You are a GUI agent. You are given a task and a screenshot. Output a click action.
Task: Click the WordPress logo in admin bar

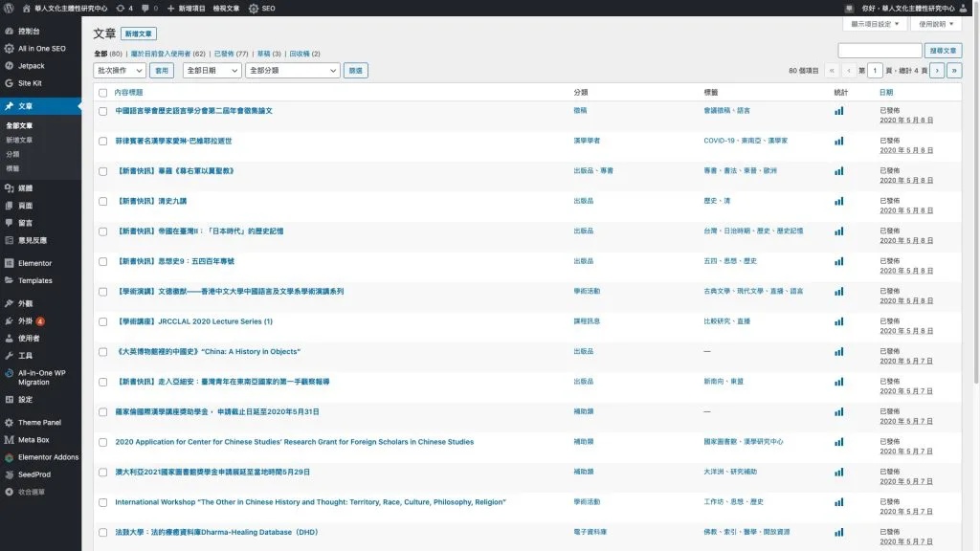point(8,8)
